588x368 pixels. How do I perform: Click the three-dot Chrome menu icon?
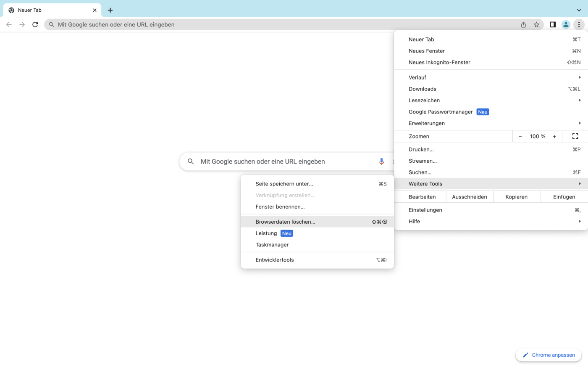coord(579,24)
